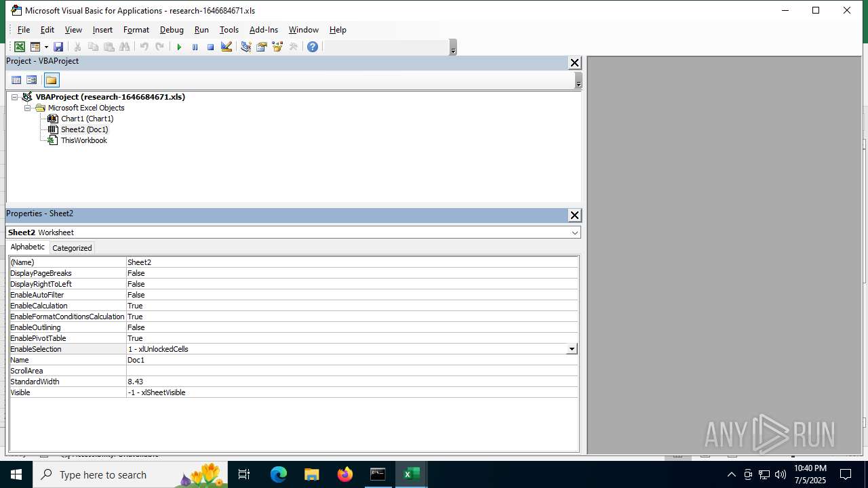Click the Break pause icon
Viewport: 868px width, 488px height.
tap(195, 47)
